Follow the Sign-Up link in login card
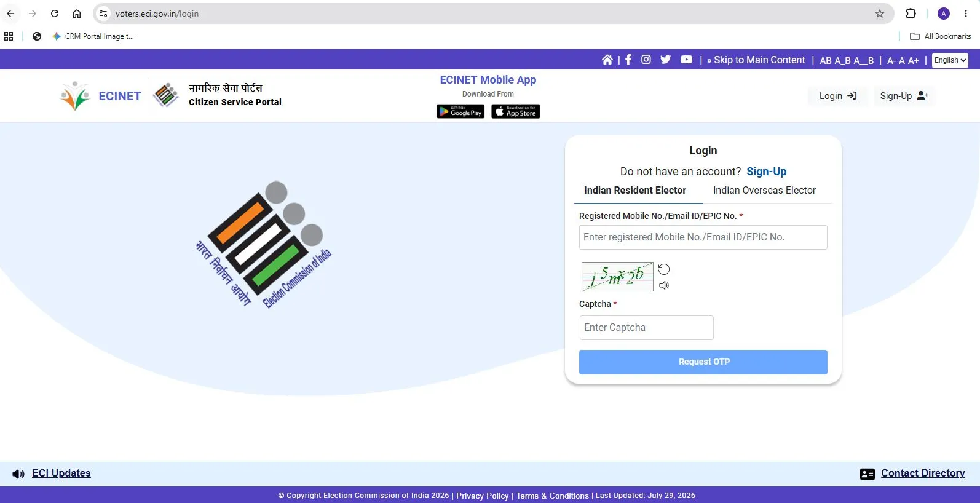 point(766,172)
